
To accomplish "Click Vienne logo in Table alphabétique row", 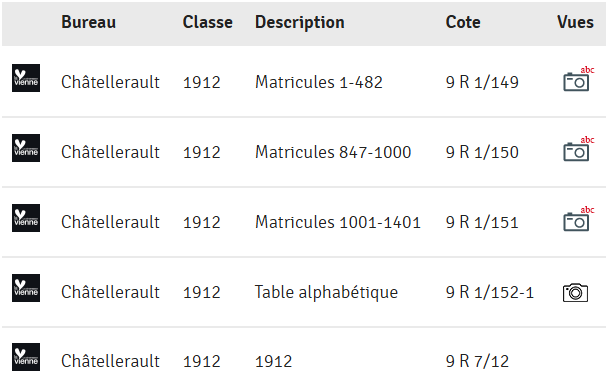I will 26,288.
